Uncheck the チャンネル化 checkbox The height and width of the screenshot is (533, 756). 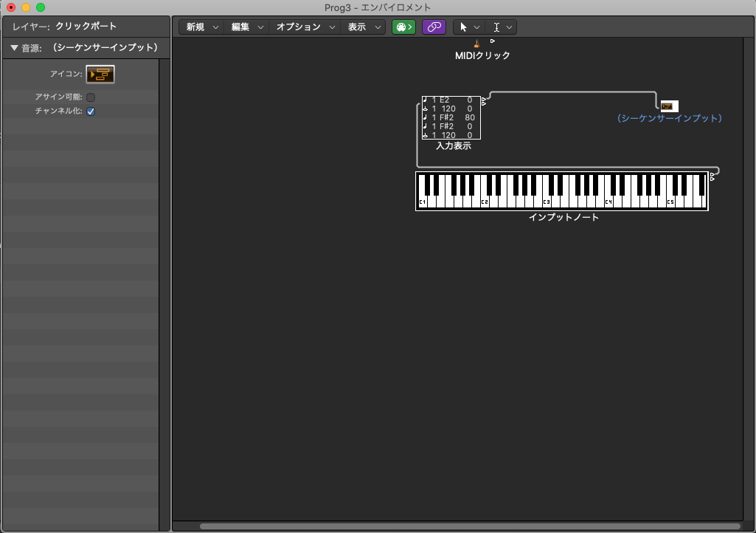pos(91,111)
